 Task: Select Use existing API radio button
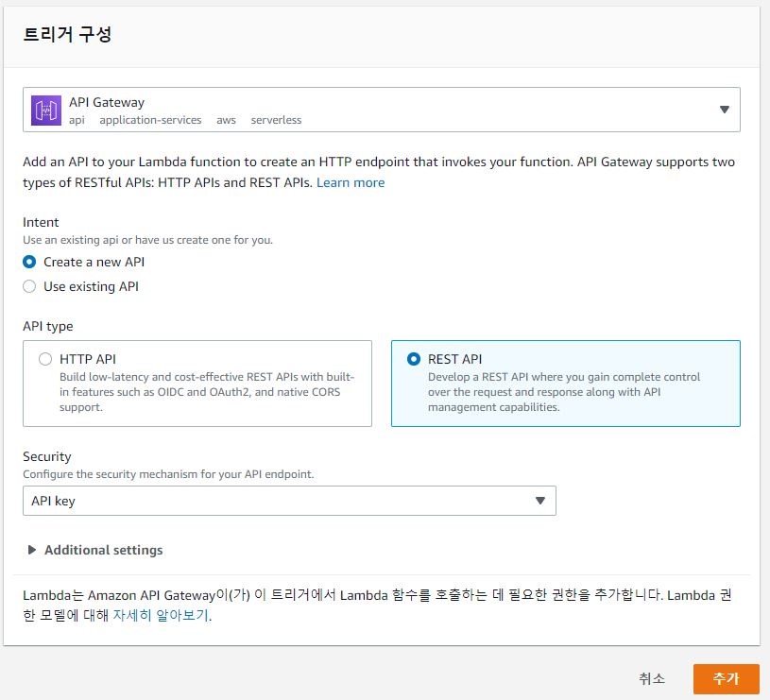coord(29,286)
